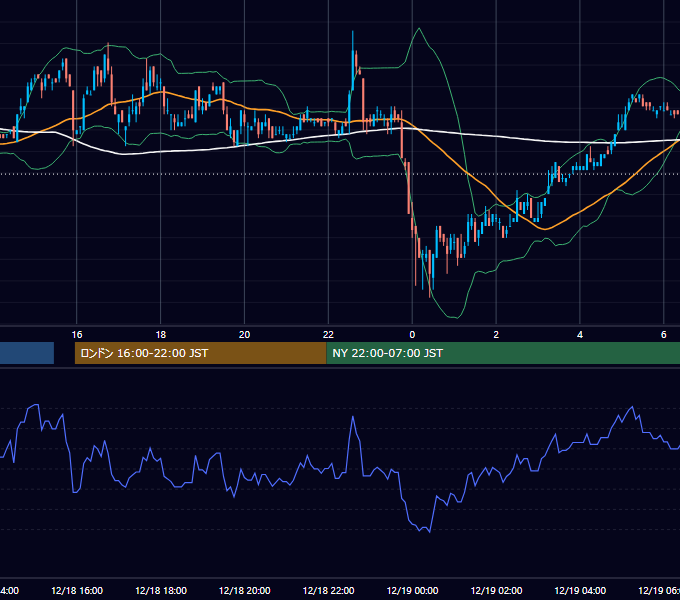Click the 12/19 04:00 time axis label

point(580,590)
